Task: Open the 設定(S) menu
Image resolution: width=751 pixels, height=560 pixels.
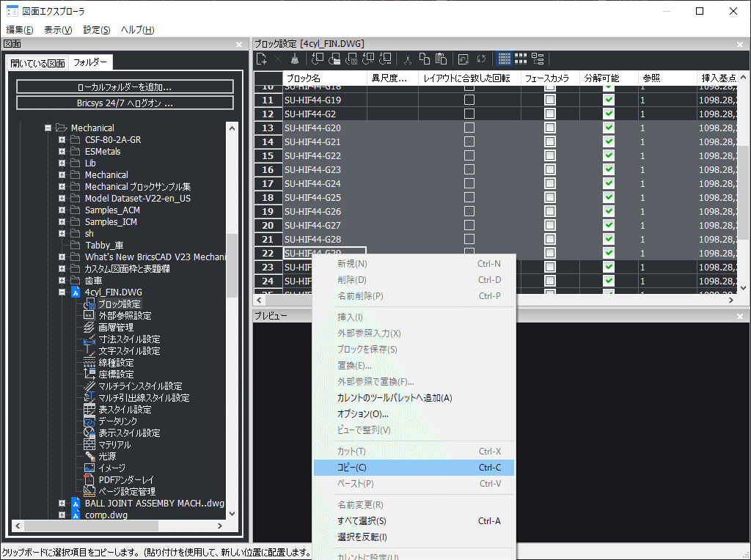Action: tap(97, 29)
